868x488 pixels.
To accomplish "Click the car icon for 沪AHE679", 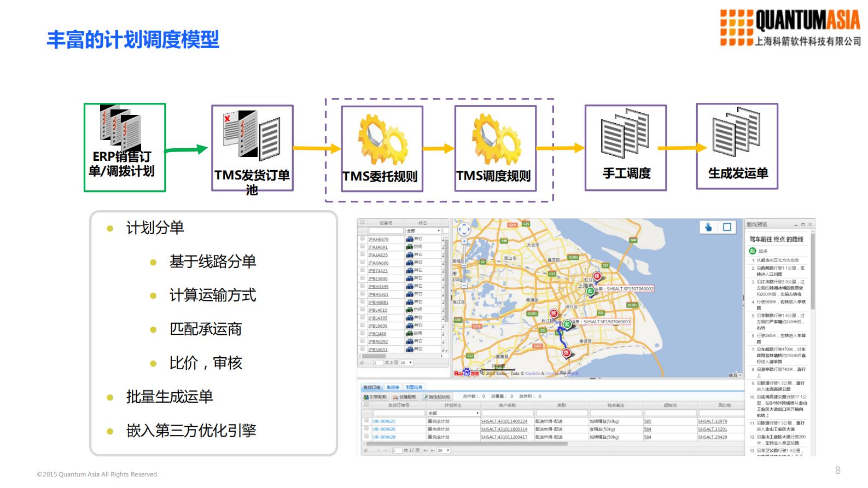I will tap(409, 239).
